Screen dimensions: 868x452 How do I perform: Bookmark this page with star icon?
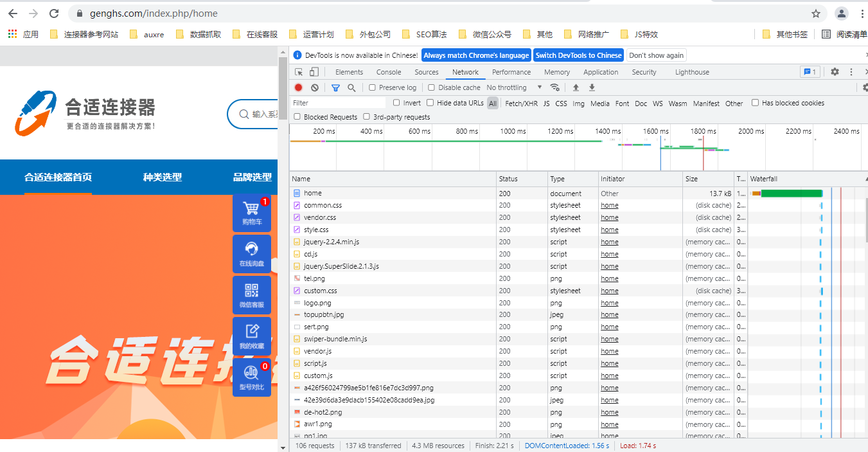pos(816,14)
